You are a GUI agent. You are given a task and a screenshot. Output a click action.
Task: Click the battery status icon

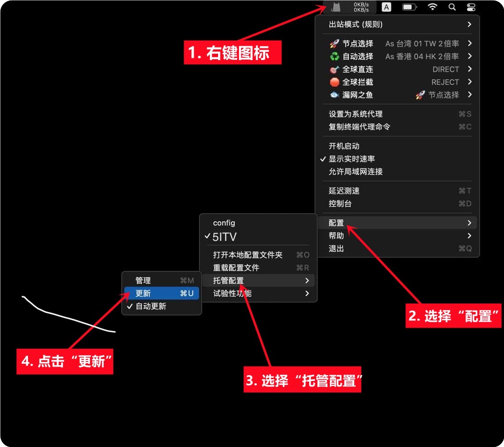(409, 7)
